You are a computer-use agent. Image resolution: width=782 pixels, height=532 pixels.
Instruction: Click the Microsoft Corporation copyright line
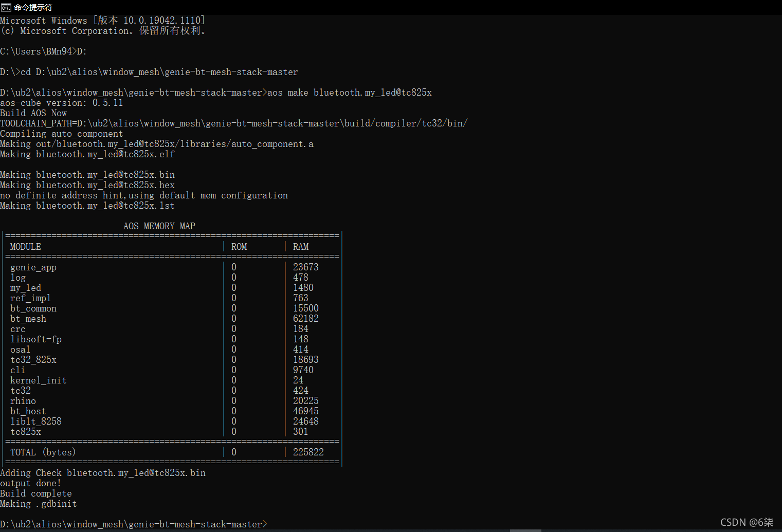point(103,31)
